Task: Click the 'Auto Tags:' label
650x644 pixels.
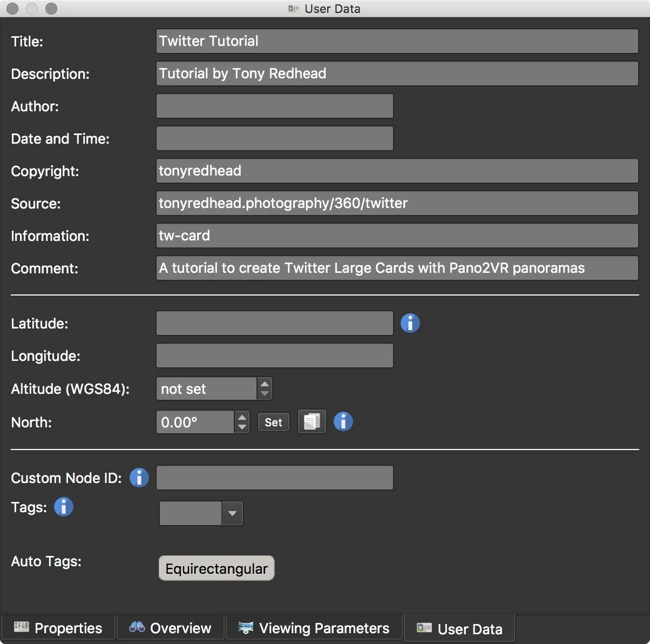Action: (x=46, y=561)
